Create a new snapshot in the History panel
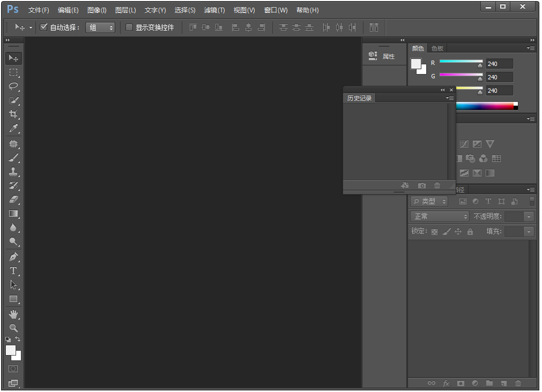The width and height of the screenshot is (542, 392). 421,185
